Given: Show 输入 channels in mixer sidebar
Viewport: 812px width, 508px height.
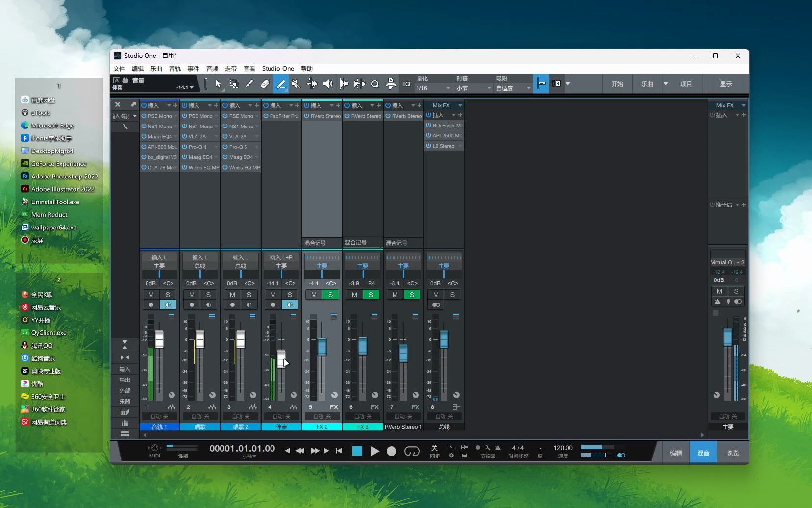Looking at the screenshot, I should tap(125, 369).
